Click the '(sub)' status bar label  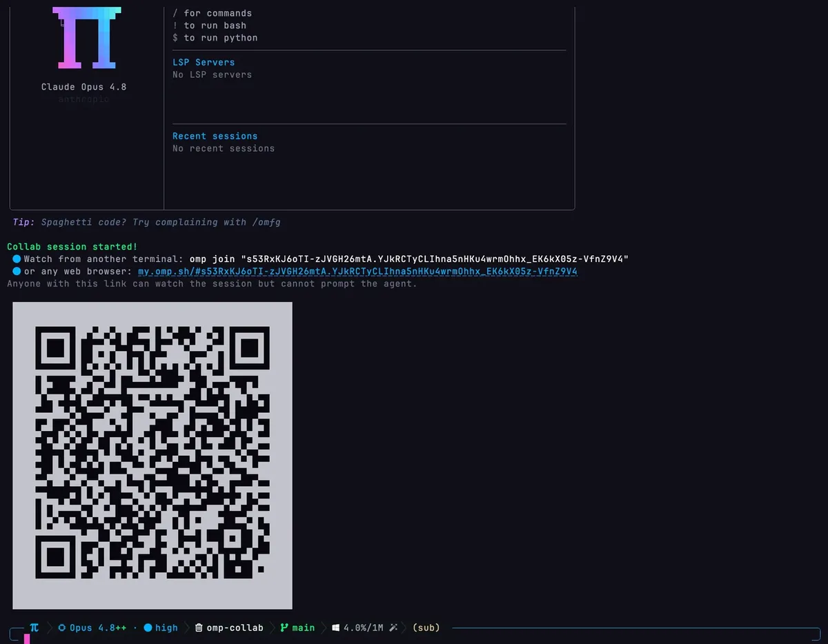[x=426, y=628]
